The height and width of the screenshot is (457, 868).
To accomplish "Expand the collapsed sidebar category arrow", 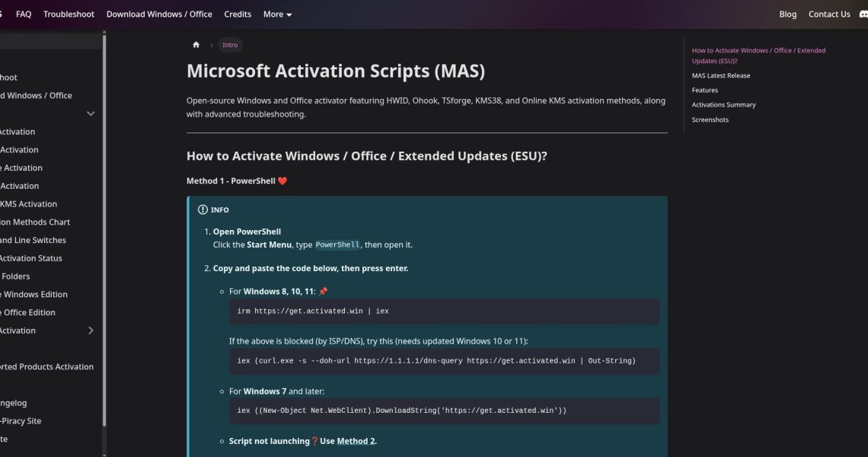I will coord(91,331).
